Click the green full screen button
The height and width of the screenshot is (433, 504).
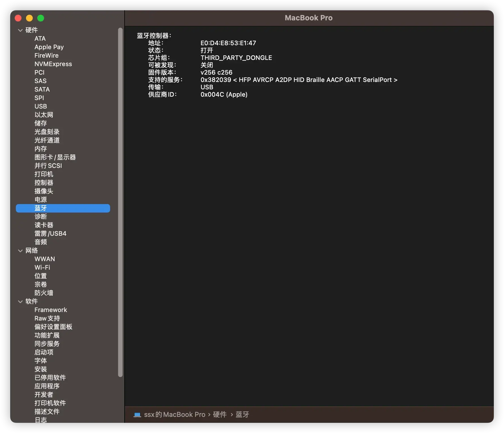click(41, 18)
